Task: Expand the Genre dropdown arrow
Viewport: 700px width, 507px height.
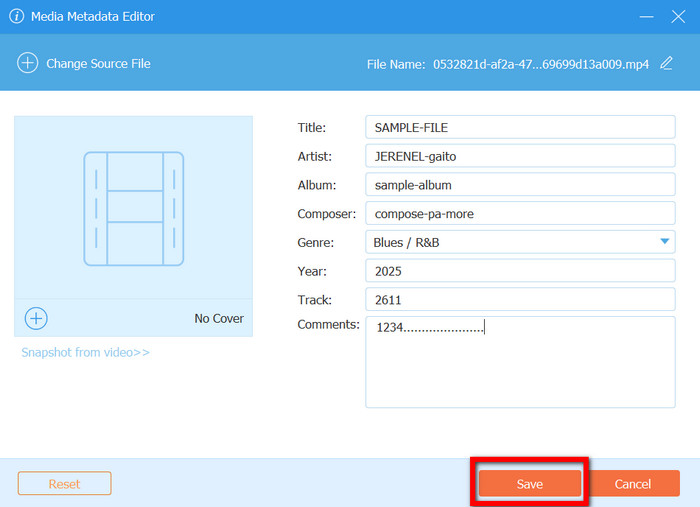Action: (x=664, y=242)
